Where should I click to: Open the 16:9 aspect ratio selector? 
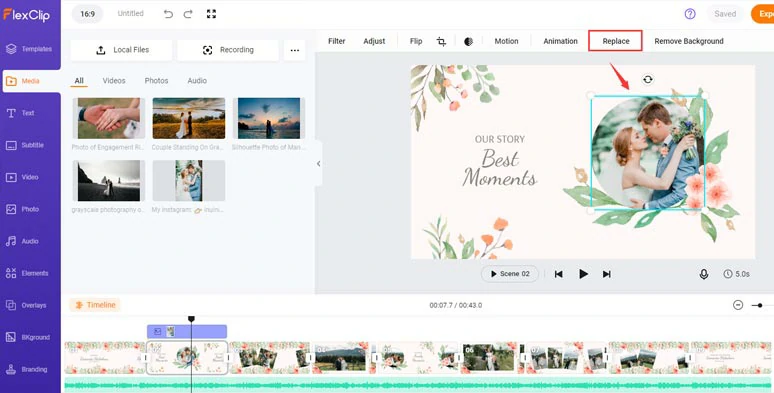pos(87,14)
